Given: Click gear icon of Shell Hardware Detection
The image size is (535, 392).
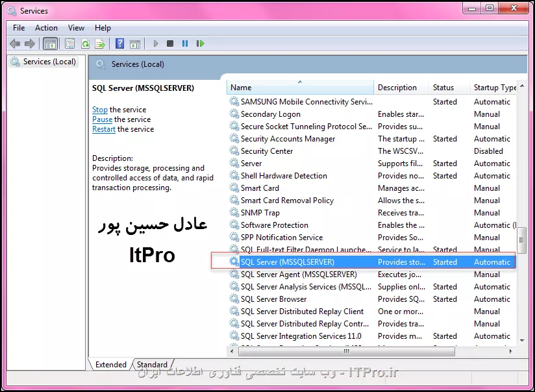Looking at the screenshot, I should click(x=234, y=176).
